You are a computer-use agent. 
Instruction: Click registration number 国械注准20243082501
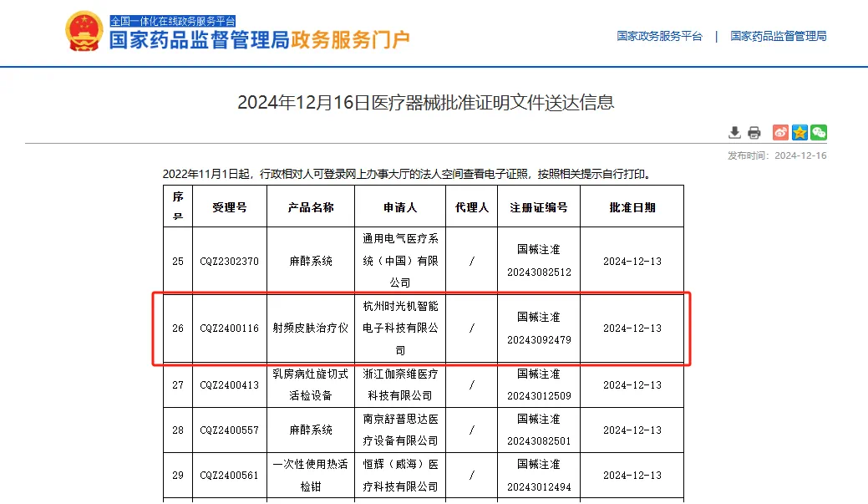(x=539, y=430)
